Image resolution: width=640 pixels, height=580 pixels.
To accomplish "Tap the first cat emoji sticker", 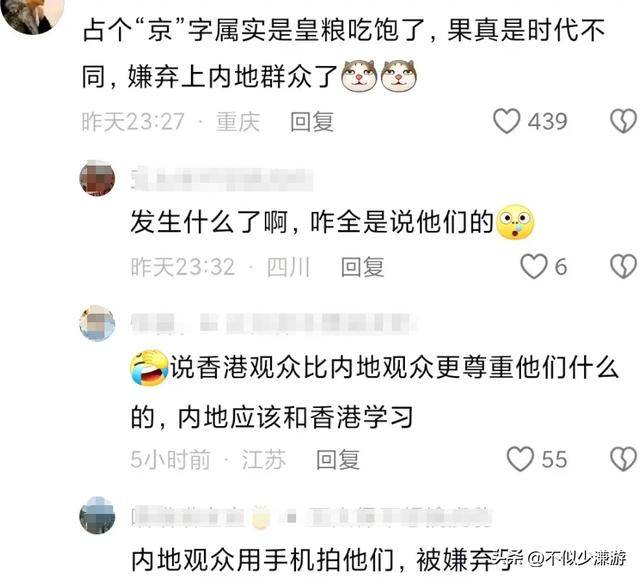I will [x=359, y=76].
